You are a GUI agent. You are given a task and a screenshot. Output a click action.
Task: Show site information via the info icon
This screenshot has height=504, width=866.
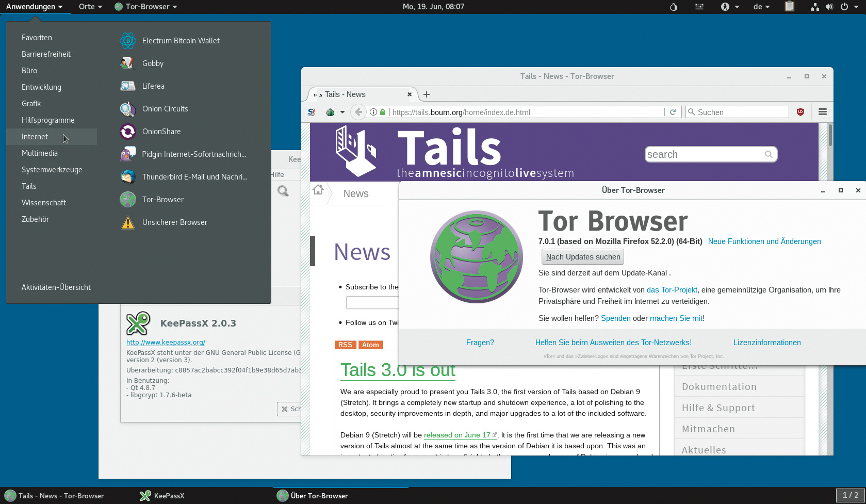pos(373,112)
